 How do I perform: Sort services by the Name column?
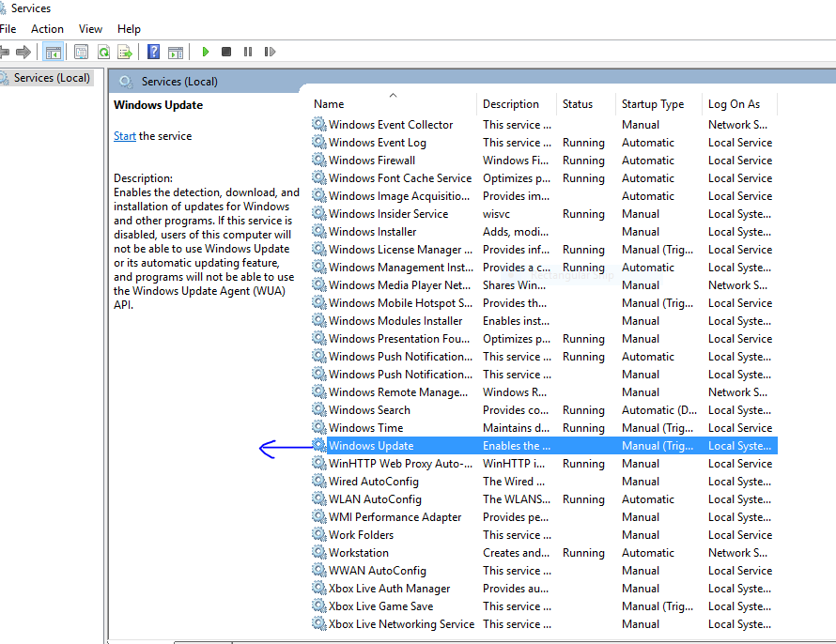coord(328,103)
